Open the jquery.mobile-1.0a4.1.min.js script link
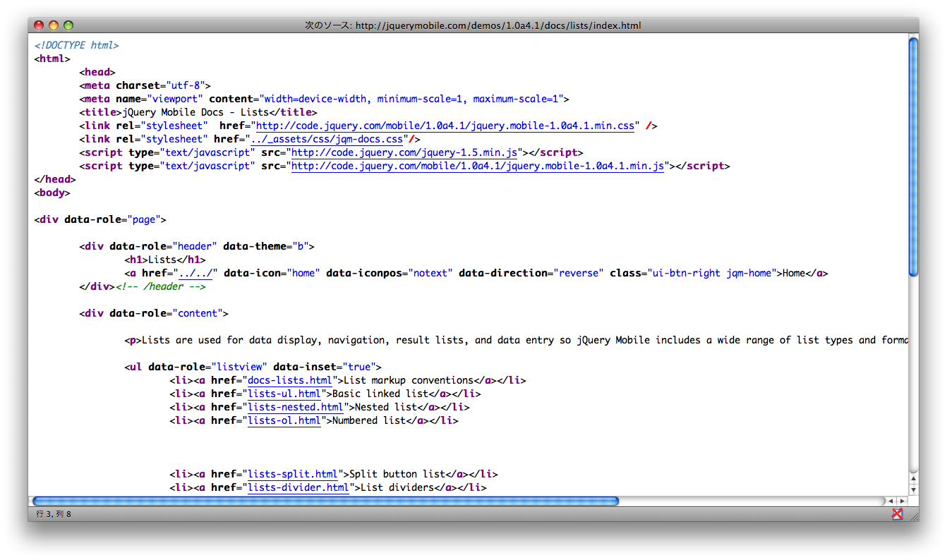 [x=478, y=166]
